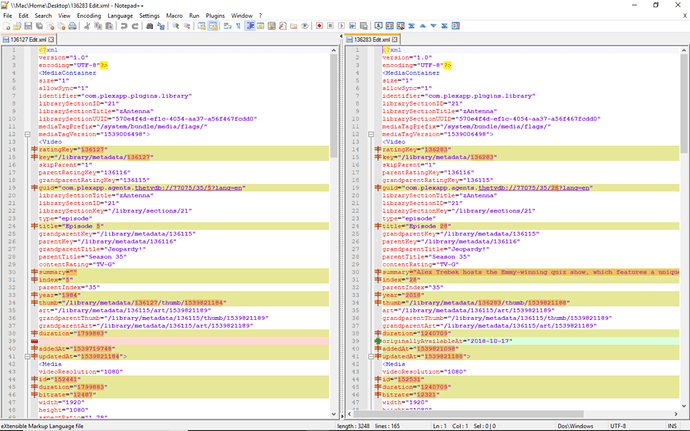The height and width of the screenshot is (431, 690).
Task: Click the Print toolbar icon
Action: [73, 27]
